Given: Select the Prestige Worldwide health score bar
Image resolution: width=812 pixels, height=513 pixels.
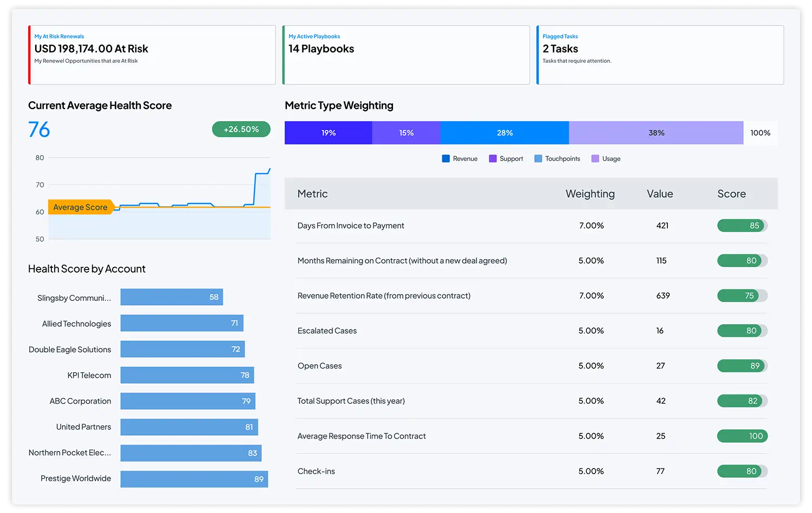Looking at the screenshot, I should coord(194,478).
